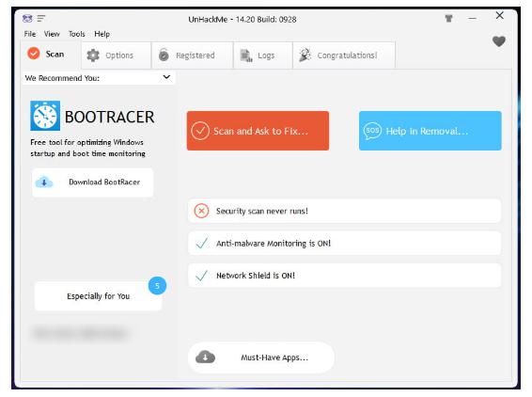Click the cloud download icon beside Download BootRacer
Viewport: 532px width, 397px height.
point(44,183)
